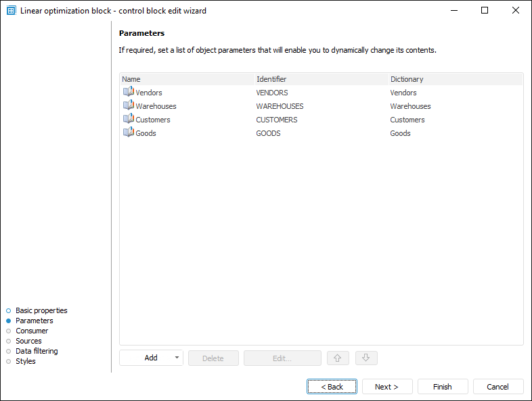The width and height of the screenshot is (532, 401).
Task: Click the Customers parameter book icon
Action: (x=128, y=119)
